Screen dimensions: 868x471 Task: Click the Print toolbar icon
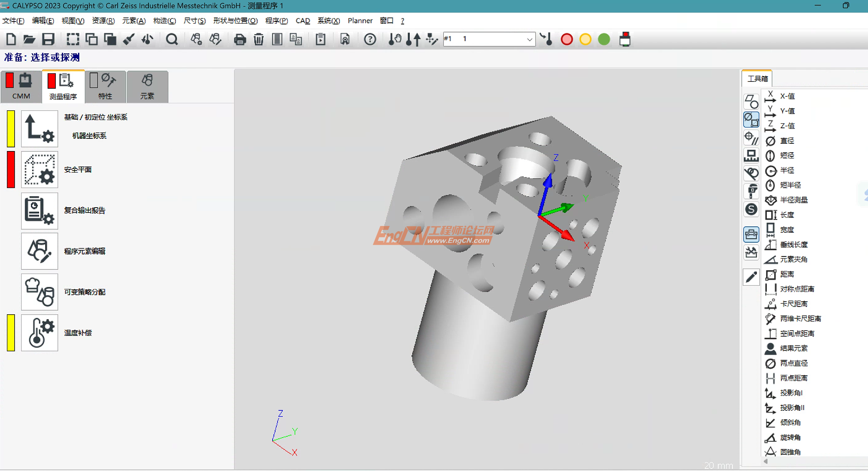[240, 39]
